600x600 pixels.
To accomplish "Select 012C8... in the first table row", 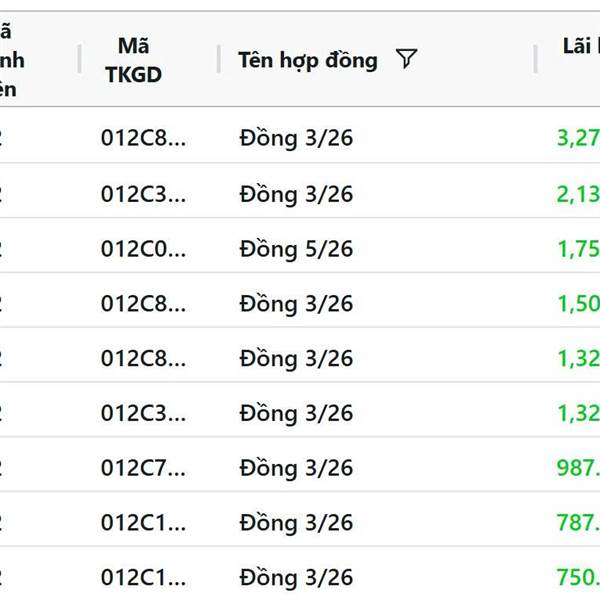I will (143, 138).
